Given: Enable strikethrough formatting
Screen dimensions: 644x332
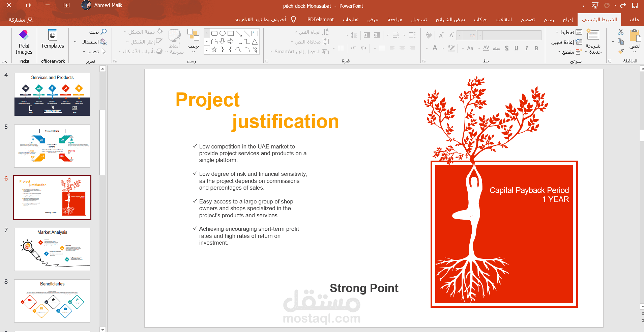Looking at the screenshot, I should pyautogui.click(x=496, y=48).
